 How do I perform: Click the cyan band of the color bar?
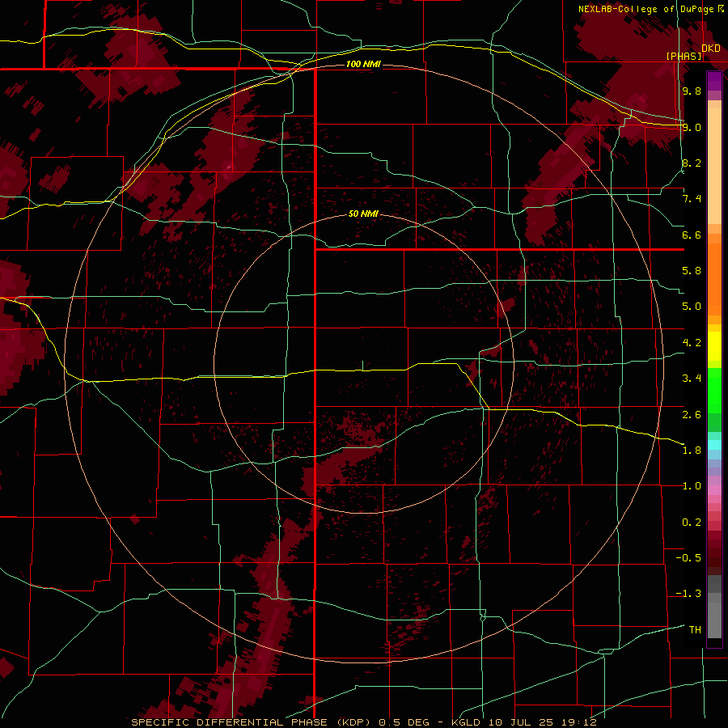[x=714, y=445]
